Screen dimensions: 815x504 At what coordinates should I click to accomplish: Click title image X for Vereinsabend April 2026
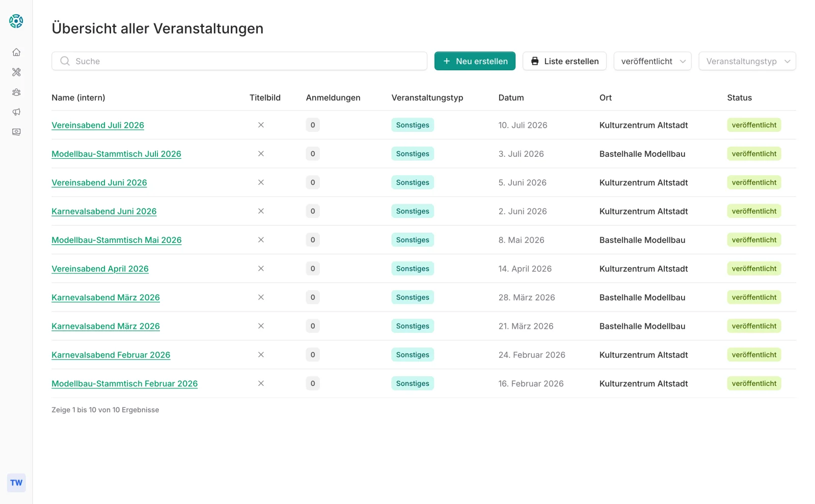point(261,269)
